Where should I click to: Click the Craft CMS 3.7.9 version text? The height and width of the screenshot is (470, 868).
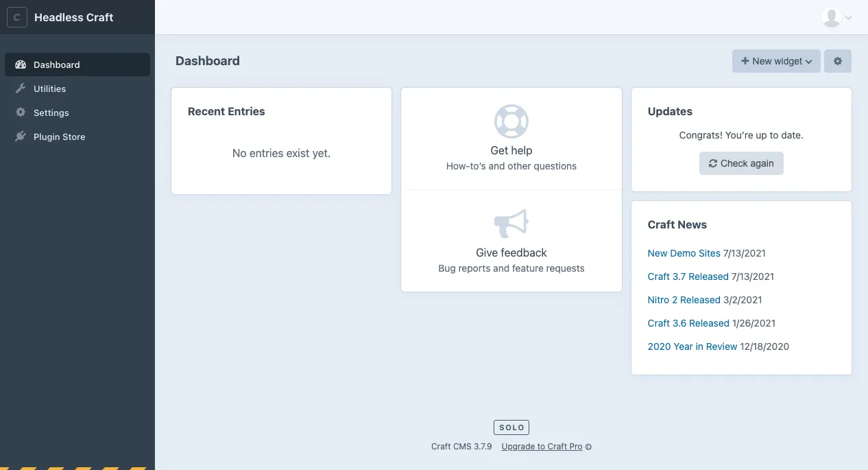(461, 447)
